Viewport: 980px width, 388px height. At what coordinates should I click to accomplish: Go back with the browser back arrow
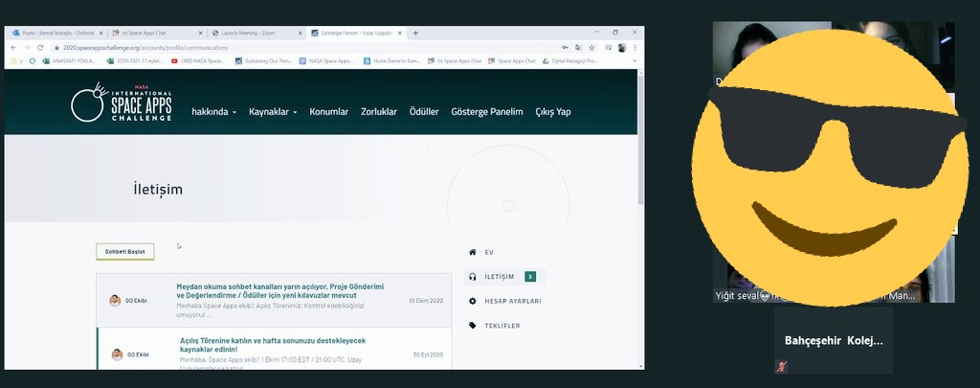(x=13, y=48)
